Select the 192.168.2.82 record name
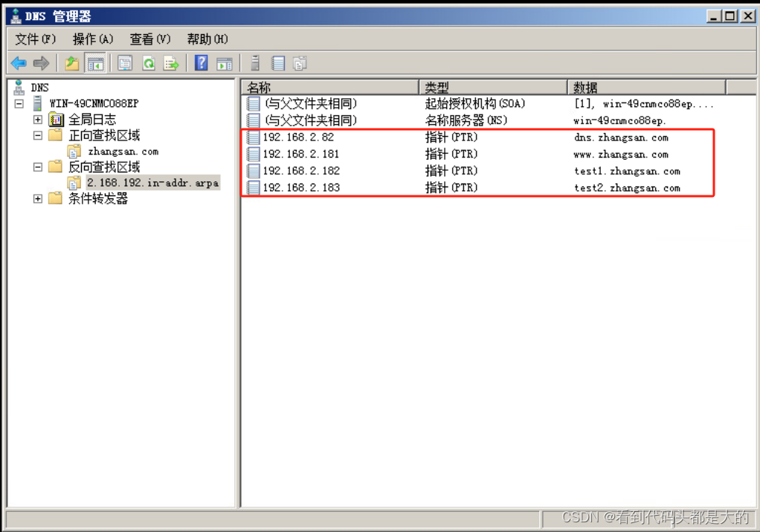This screenshot has height=532, width=760. (x=298, y=137)
